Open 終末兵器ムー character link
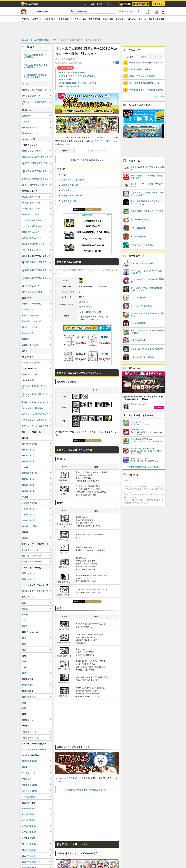This screenshot has width=186, height=868. pyautogui.click(x=64, y=480)
